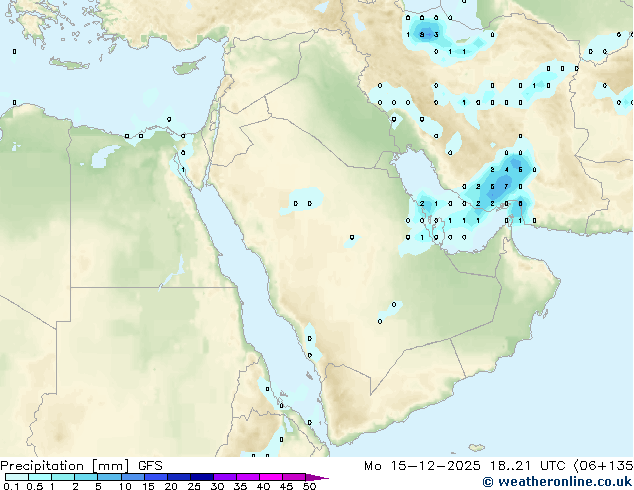The height and width of the screenshot is (490, 634).
Task: Click the 'GFS' model label
Action: click(x=150, y=466)
